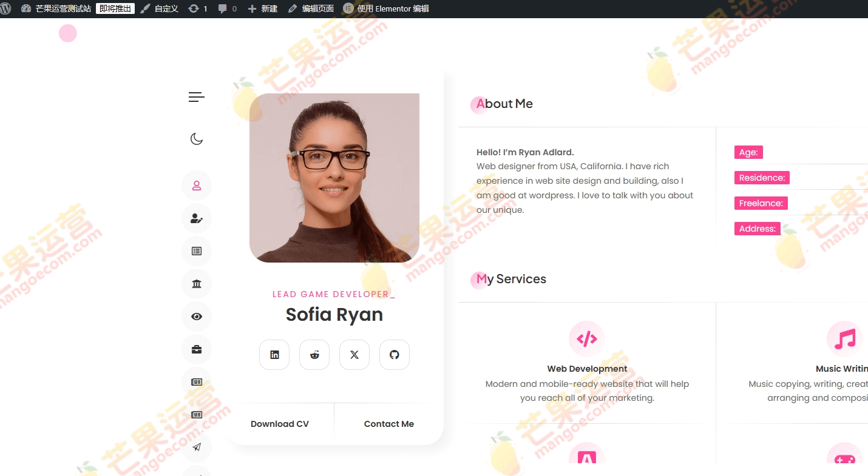Image resolution: width=868 pixels, height=476 pixels.
Task: Click the Contact Me button
Action: [x=389, y=424]
